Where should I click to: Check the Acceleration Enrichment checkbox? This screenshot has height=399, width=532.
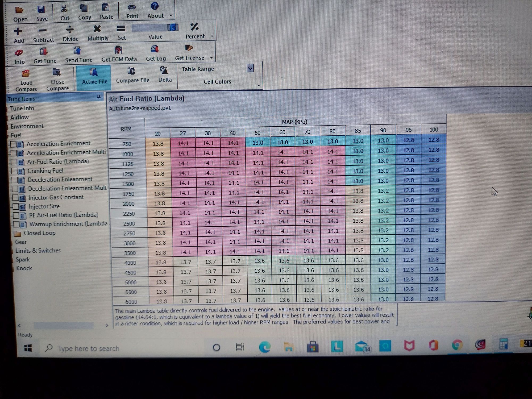pyautogui.click(x=13, y=144)
